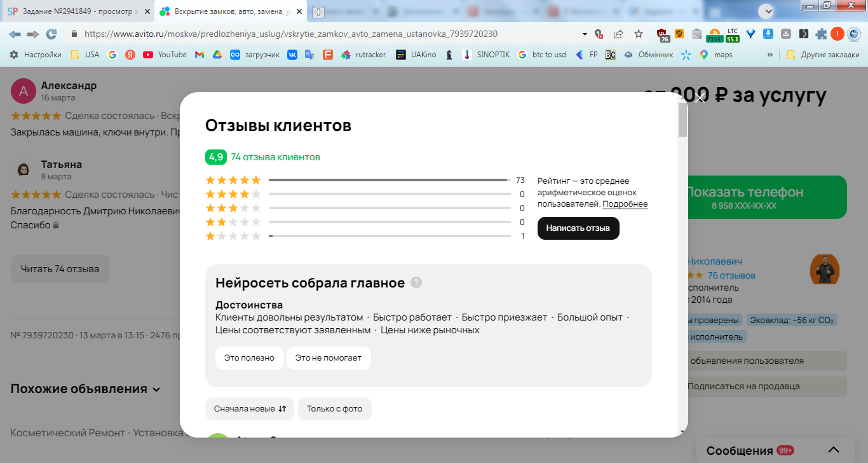Open the Подробнее rating link
The height and width of the screenshot is (463, 868).
pos(625,204)
